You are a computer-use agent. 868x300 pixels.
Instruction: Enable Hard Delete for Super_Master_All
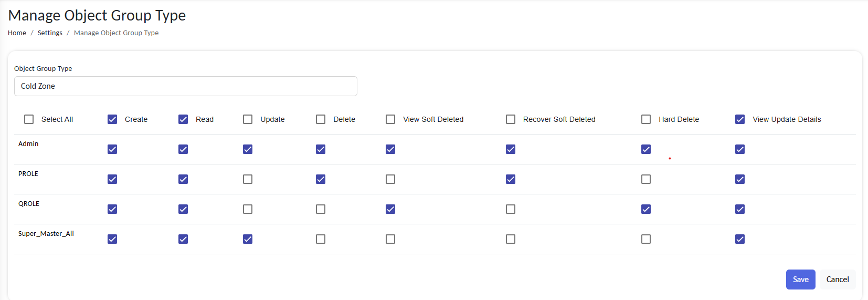pos(646,239)
